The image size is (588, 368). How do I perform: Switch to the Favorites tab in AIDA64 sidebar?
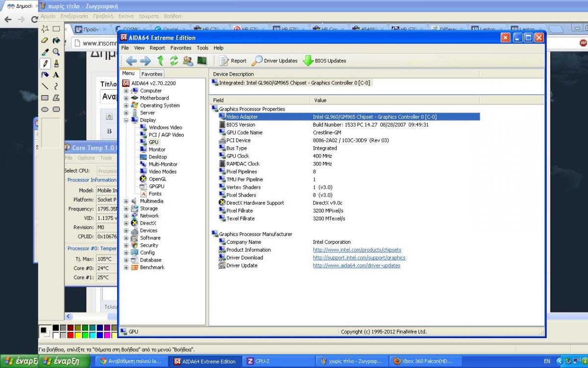(x=152, y=74)
